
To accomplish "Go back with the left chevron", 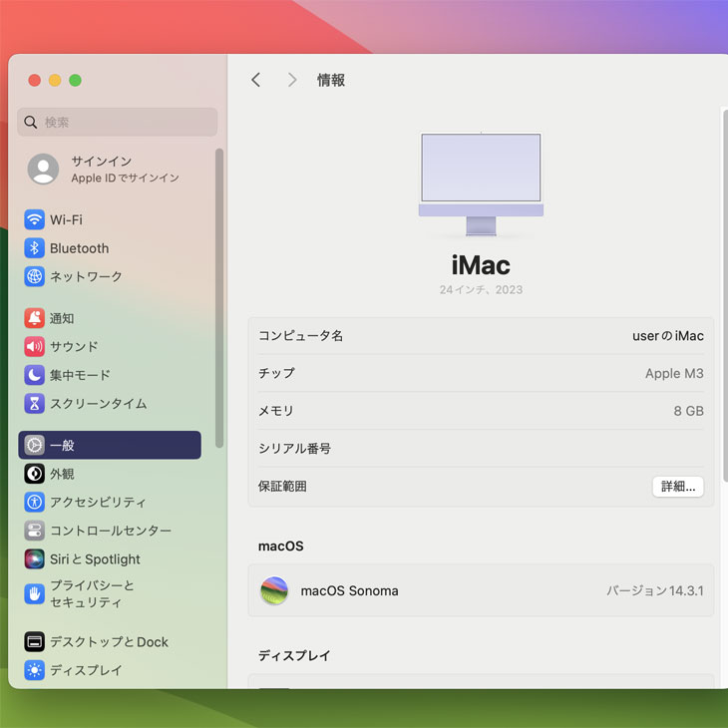I will [256, 80].
